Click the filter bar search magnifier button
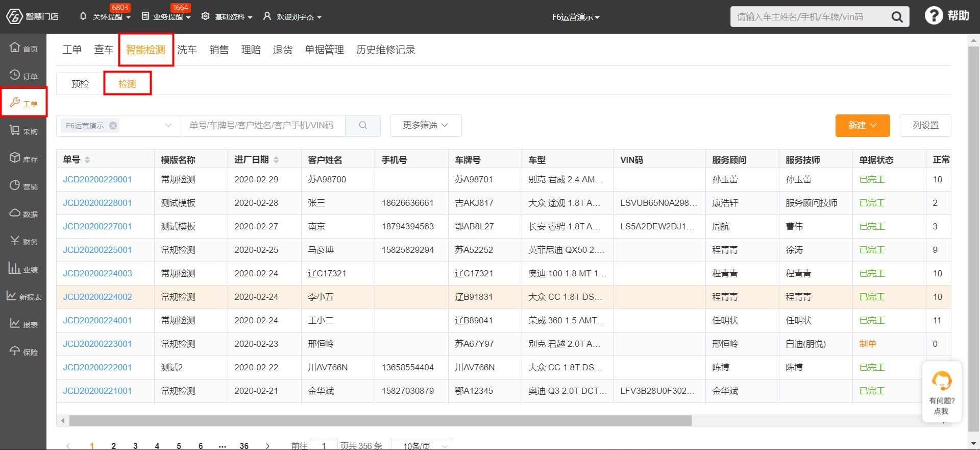The image size is (980, 450). pos(363,125)
